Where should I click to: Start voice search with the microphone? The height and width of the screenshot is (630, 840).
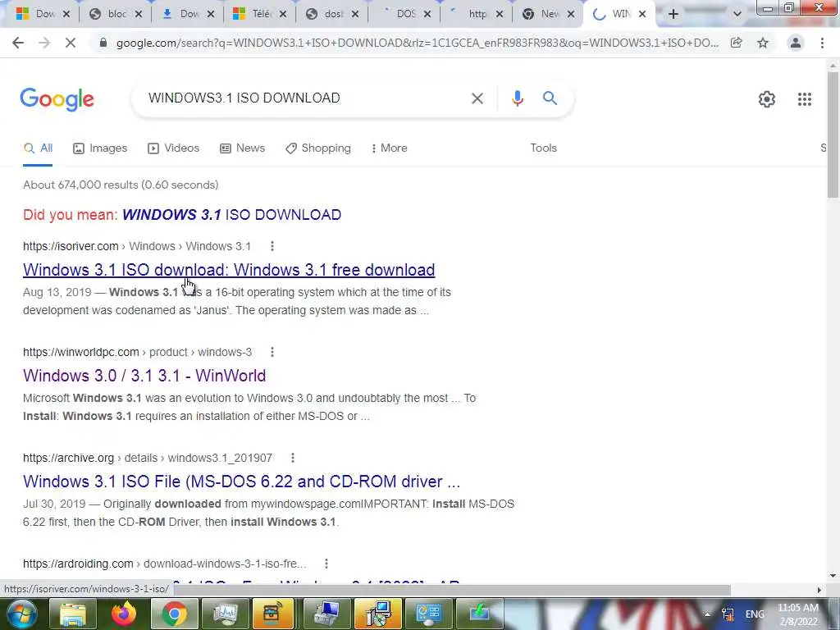coord(517,98)
